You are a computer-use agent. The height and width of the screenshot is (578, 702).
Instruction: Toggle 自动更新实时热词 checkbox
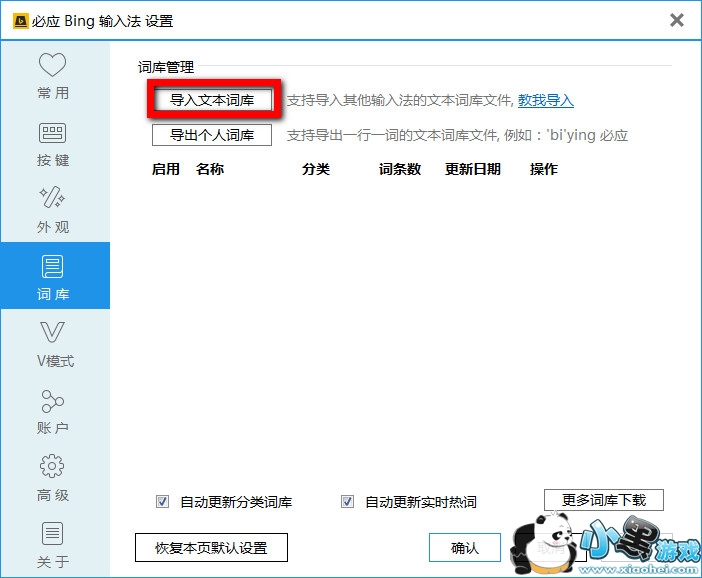(x=347, y=501)
